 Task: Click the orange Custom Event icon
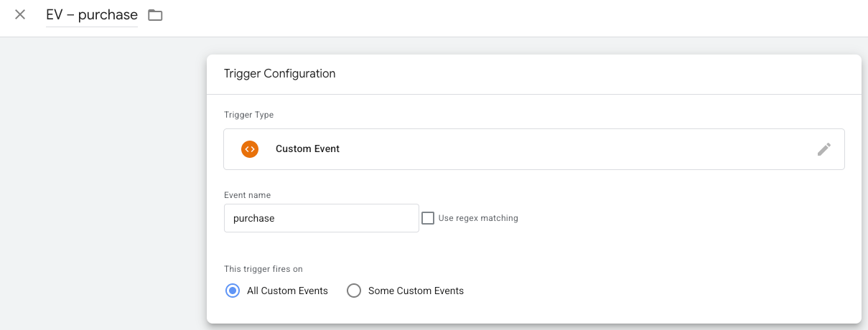click(250, 149)
